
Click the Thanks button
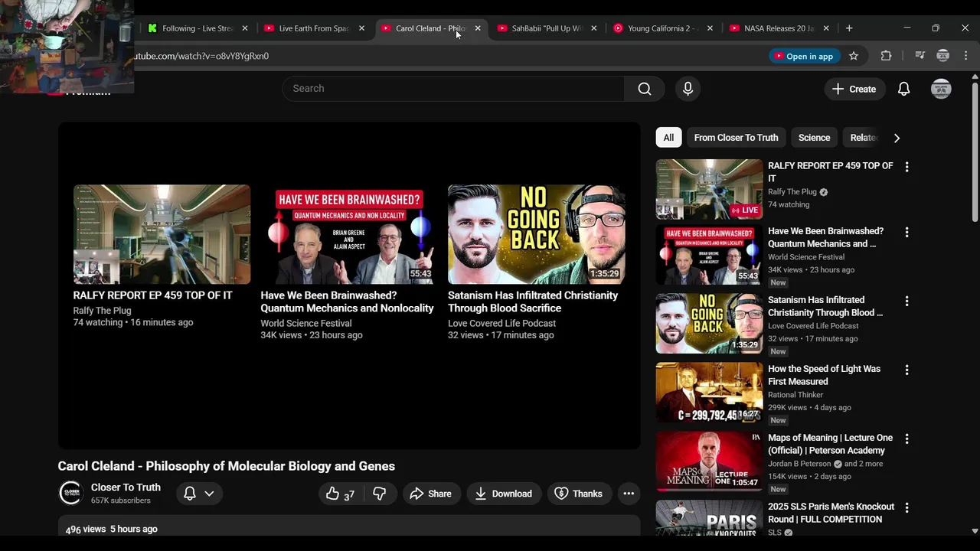(x=579, y=494)
